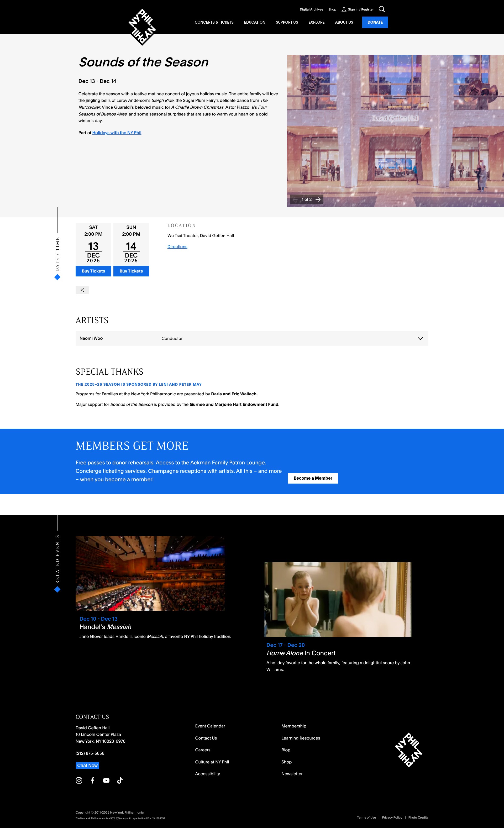Buy Tickets for Sunday Dec 14
Image resolution: width=504 pixels, height=828 pixels.
[x=131, y=271]
